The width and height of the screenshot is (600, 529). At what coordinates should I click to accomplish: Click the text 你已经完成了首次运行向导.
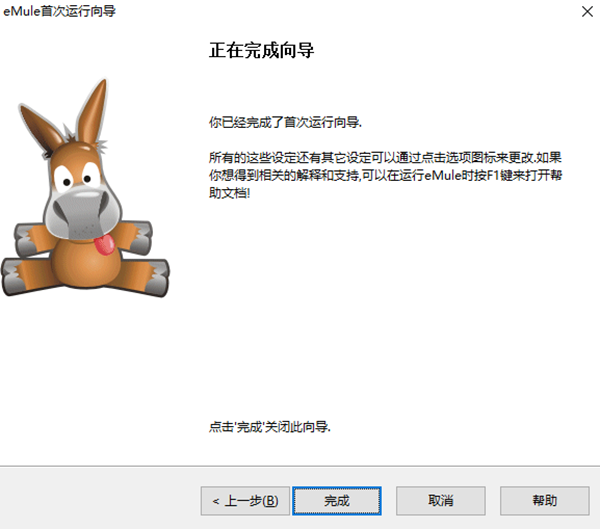click(285, 122)
